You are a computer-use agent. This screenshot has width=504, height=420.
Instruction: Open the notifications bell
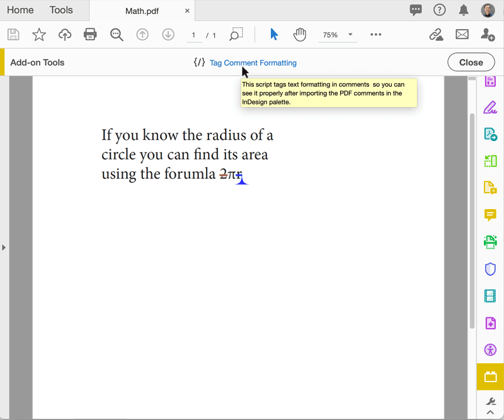tap(464, 10)
